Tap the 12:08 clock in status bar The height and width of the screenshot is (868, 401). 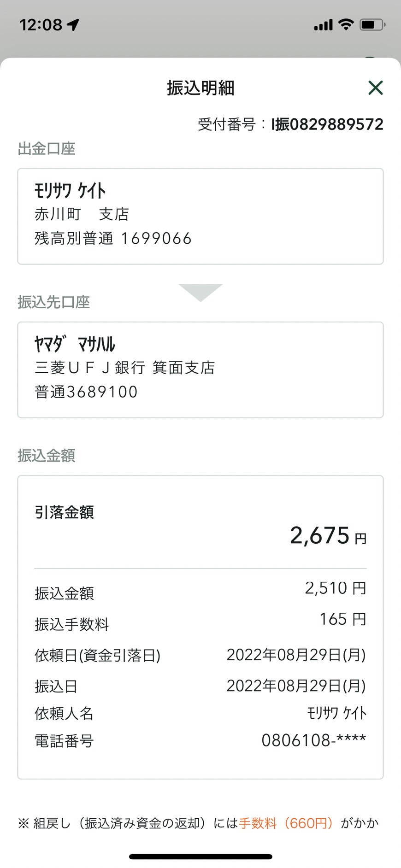point(41,24)
